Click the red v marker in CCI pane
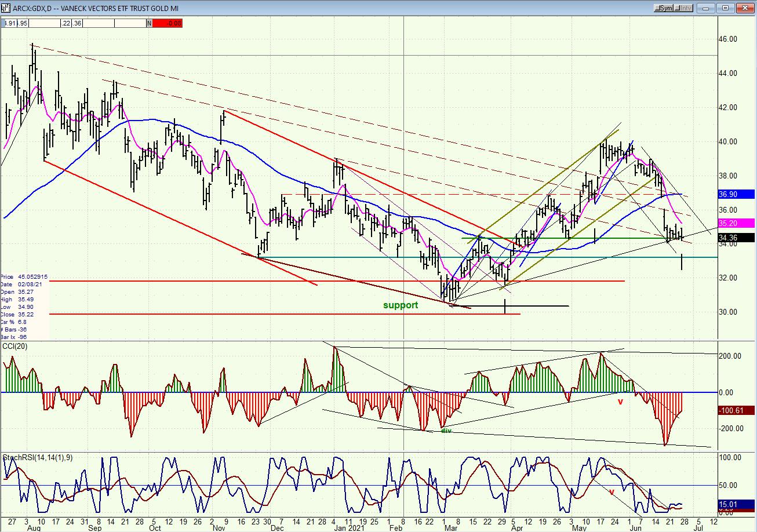Screen dimensions: 757x532 point(620,401)
